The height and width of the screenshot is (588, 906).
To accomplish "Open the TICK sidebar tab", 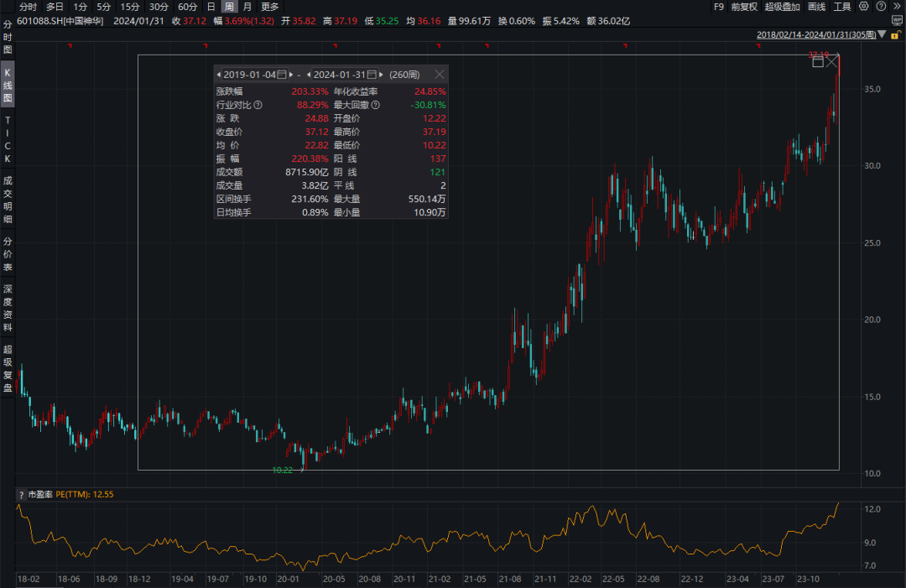I will click(8, 139).
